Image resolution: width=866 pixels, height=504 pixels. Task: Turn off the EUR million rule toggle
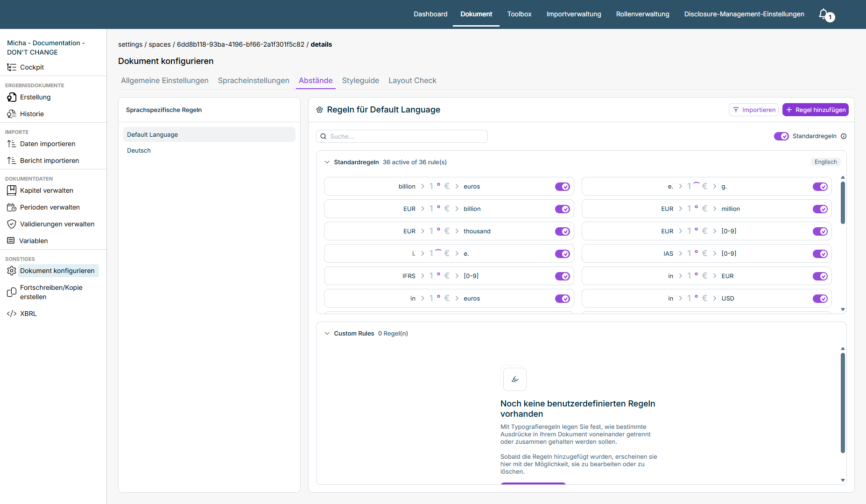[x=820, y=209]
